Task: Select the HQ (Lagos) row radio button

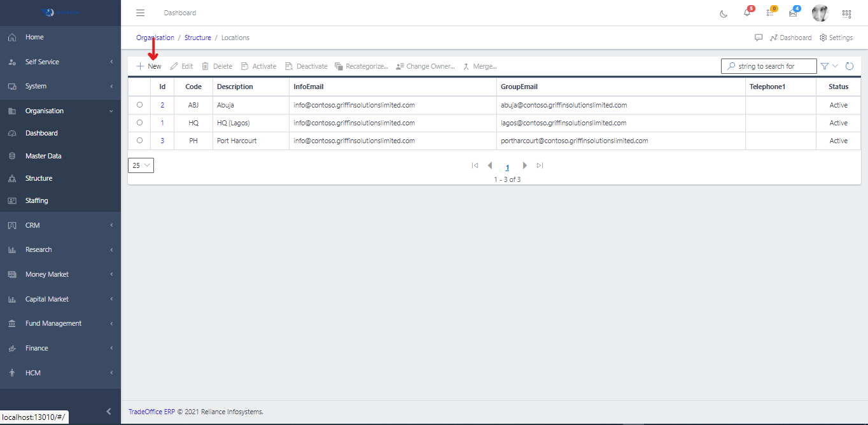Action: [139, 123]
